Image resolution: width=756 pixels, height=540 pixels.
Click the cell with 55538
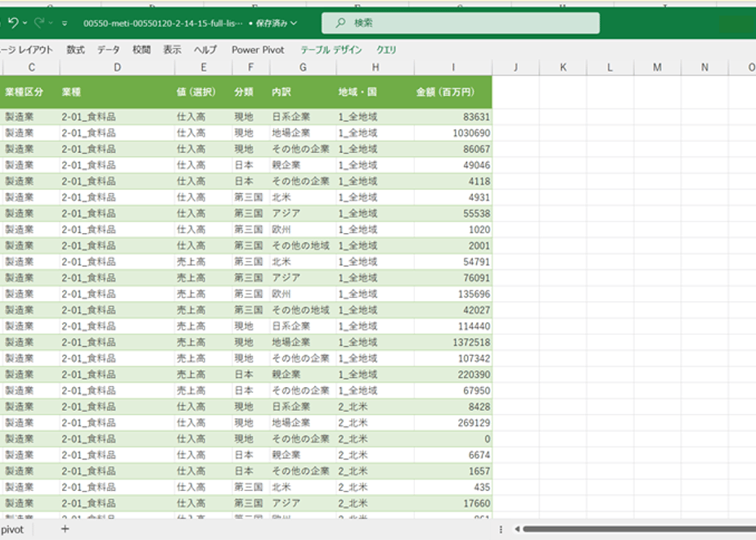pyautogui.click(x=453, y=213)
